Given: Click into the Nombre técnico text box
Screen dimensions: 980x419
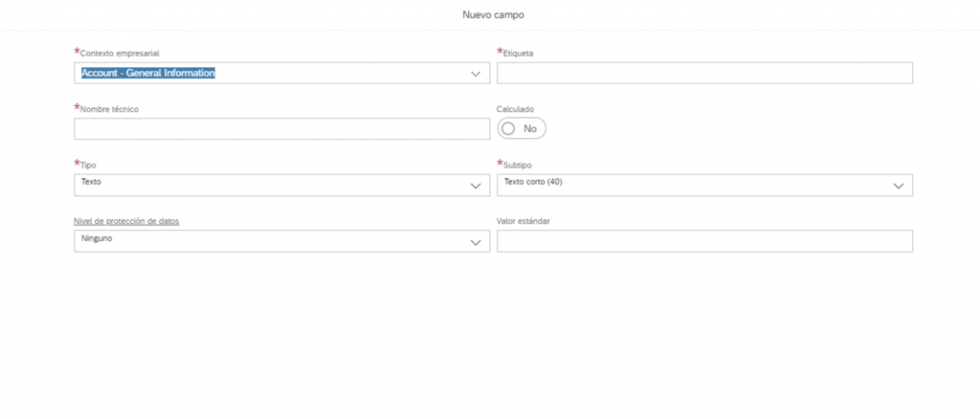Looking at the screenshot, I should coord(282,128).
